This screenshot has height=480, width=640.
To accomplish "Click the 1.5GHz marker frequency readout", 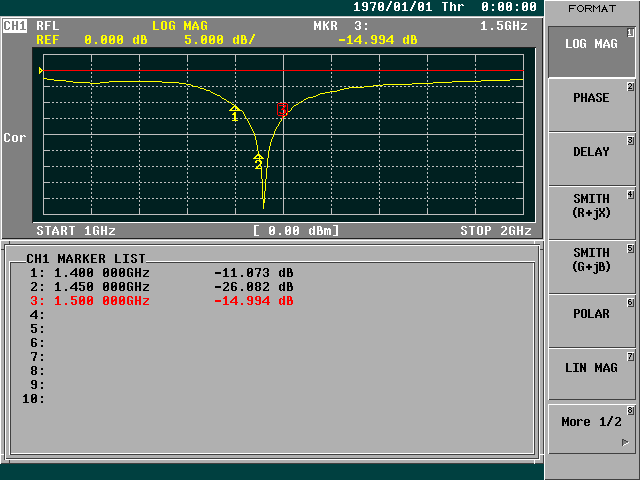I will point(504,26).
